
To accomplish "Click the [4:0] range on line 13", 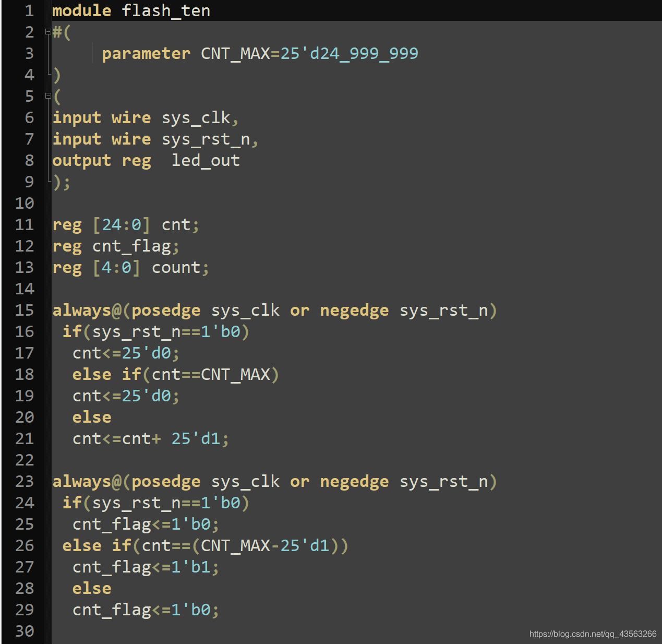I will coord(117,268).
